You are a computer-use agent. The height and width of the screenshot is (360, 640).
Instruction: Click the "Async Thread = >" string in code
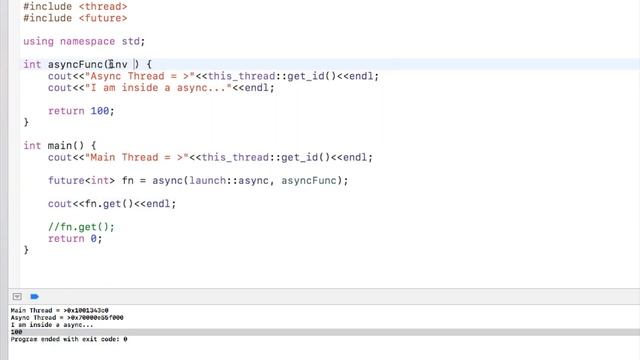(x=140, y=76)
